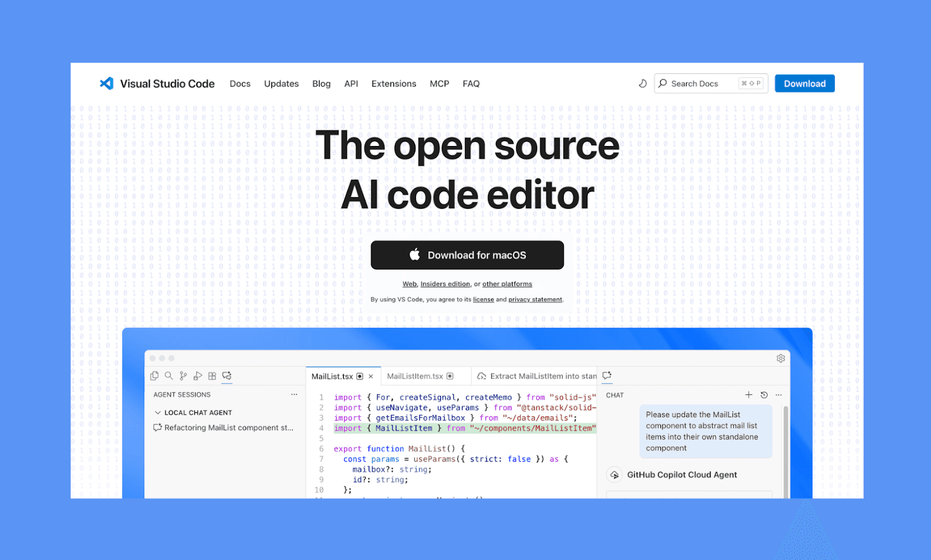931x560 pixels.
Task: Open Extensions in the top navigation
Action: click(x=394, y=84)
